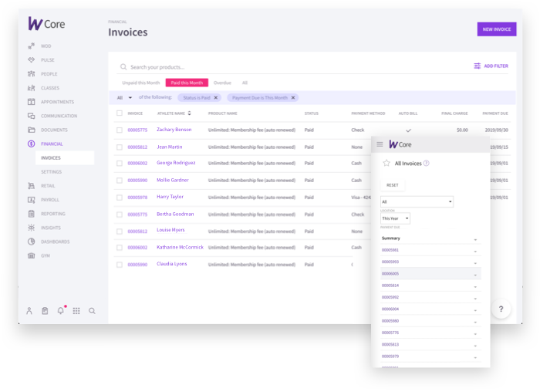Open the People sidebar icon
The height and width of the screenshot is (392, 540).
point(32,74)
